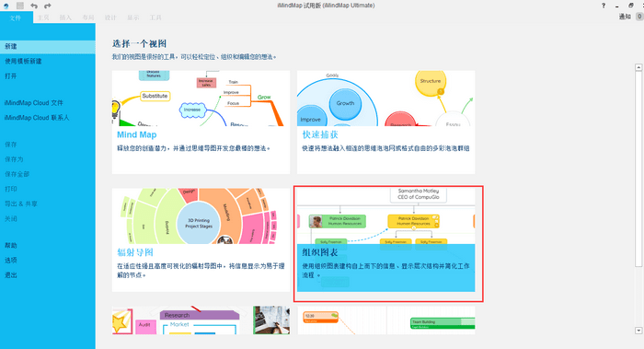644x349 pixels.
Task: Switch to the 设计 ribbon tab
Action: click(110, 17)
